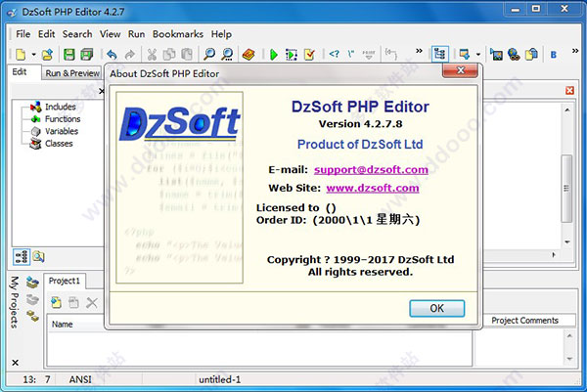The height and width of the screenshot is (392, 587).
Task: Insert PHP opening tag icon
Action: (x=334, y=54)
